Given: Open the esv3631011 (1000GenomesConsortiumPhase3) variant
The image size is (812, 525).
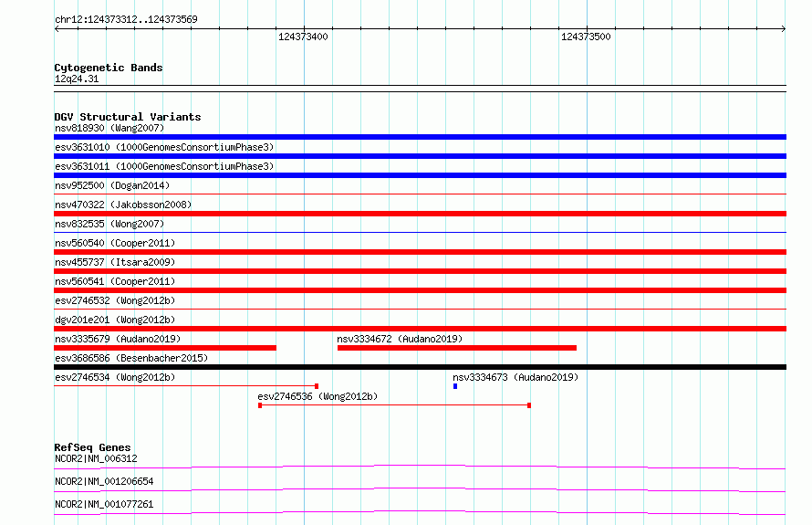Looking at the screenshot, I should [x=164, y=166].
